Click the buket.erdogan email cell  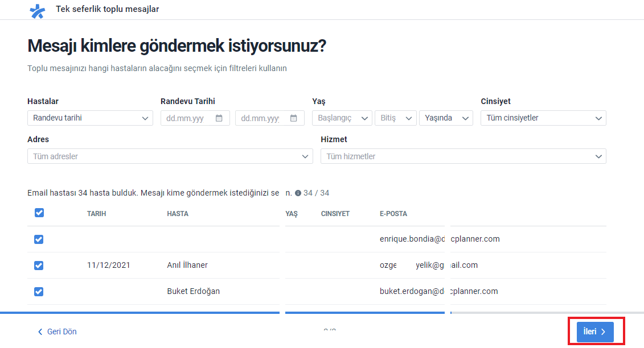point(438,291)
